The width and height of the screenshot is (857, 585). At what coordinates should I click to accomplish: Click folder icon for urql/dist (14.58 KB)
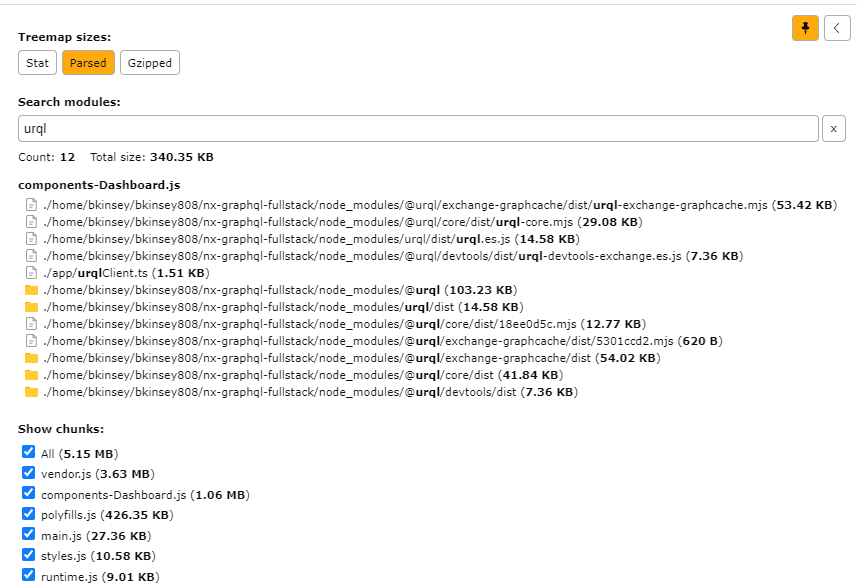point(31,307)
